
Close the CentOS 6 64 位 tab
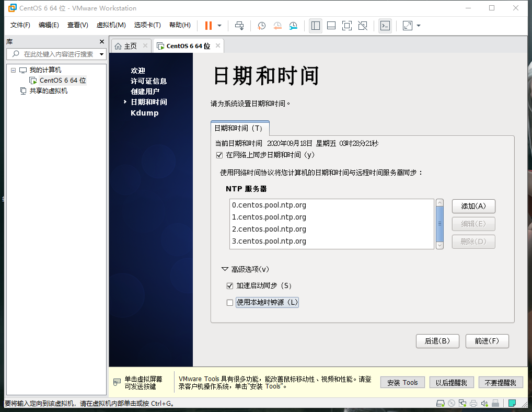218,45
